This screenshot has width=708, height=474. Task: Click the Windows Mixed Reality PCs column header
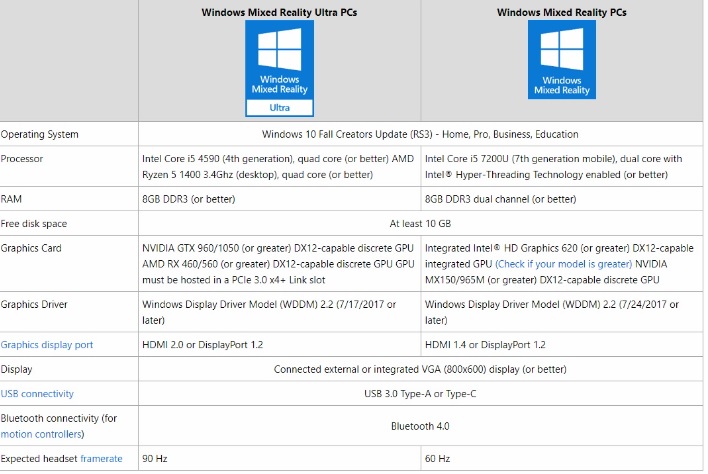[x=562, y=13]
